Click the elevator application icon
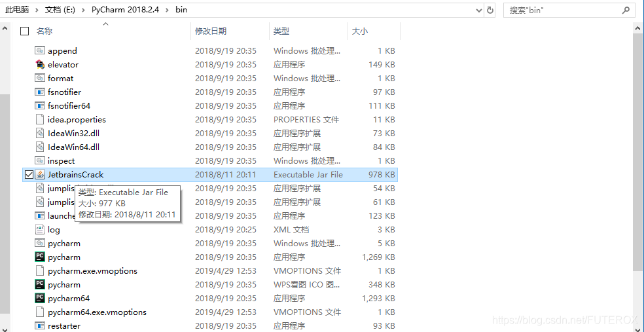The width and height of the screenshot is (644, 332). point(40,65)
